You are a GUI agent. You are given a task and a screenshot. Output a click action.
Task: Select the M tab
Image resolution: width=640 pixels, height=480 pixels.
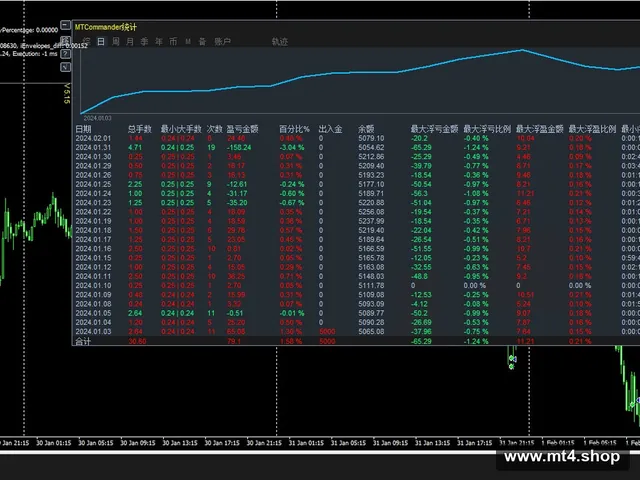coord(188,42)
